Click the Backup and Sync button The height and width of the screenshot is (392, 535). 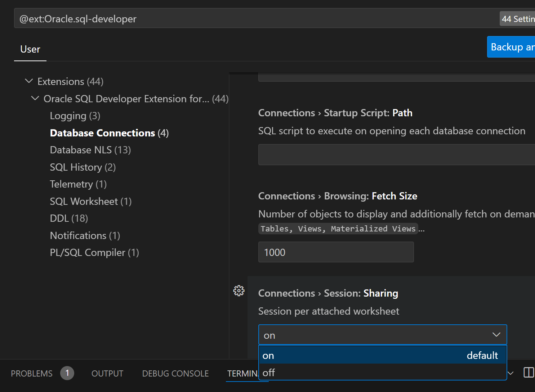[511, 47]
